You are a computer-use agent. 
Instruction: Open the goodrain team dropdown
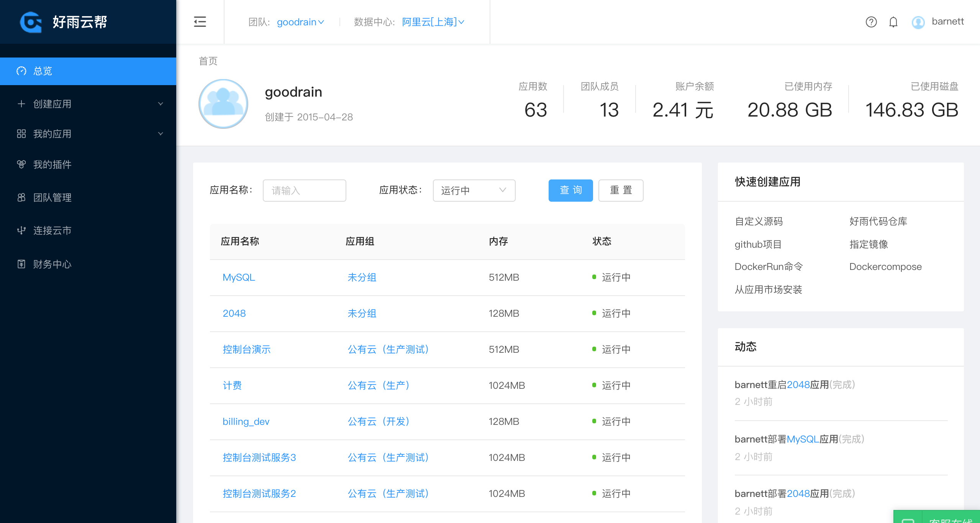(x=300, y=22)
